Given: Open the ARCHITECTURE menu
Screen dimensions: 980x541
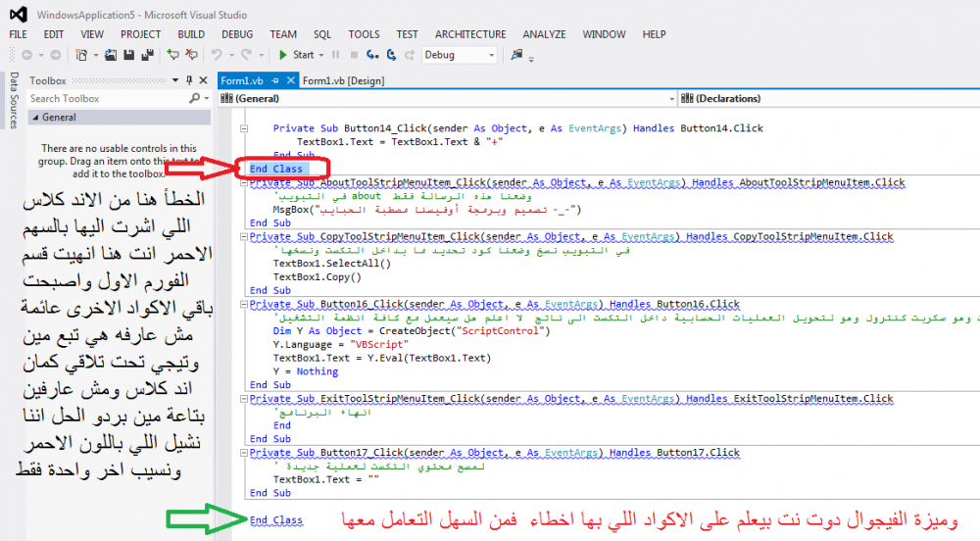Looking at the screenshot, I should point(470,34).
